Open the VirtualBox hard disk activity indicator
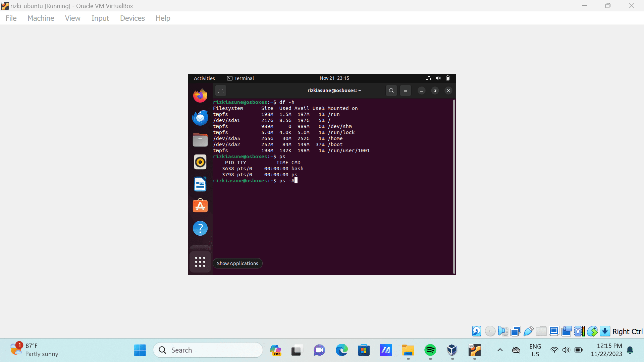 [477, 331]
